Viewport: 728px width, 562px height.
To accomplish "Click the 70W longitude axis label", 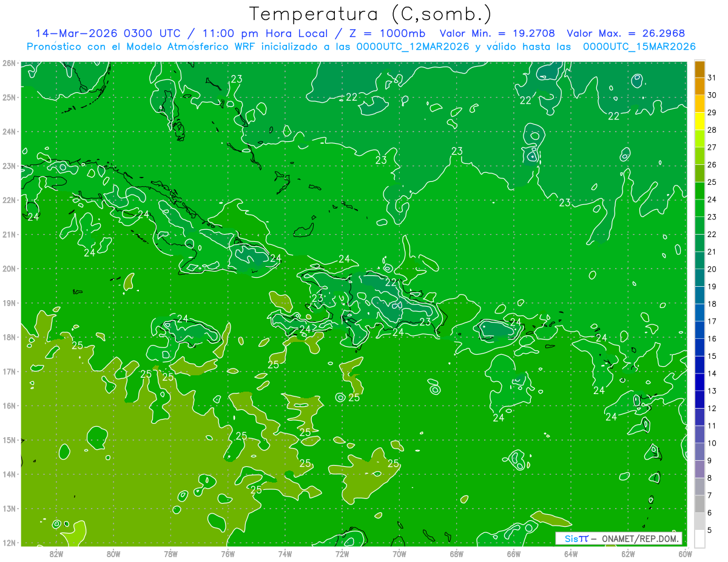I will (x=399, y=554).
